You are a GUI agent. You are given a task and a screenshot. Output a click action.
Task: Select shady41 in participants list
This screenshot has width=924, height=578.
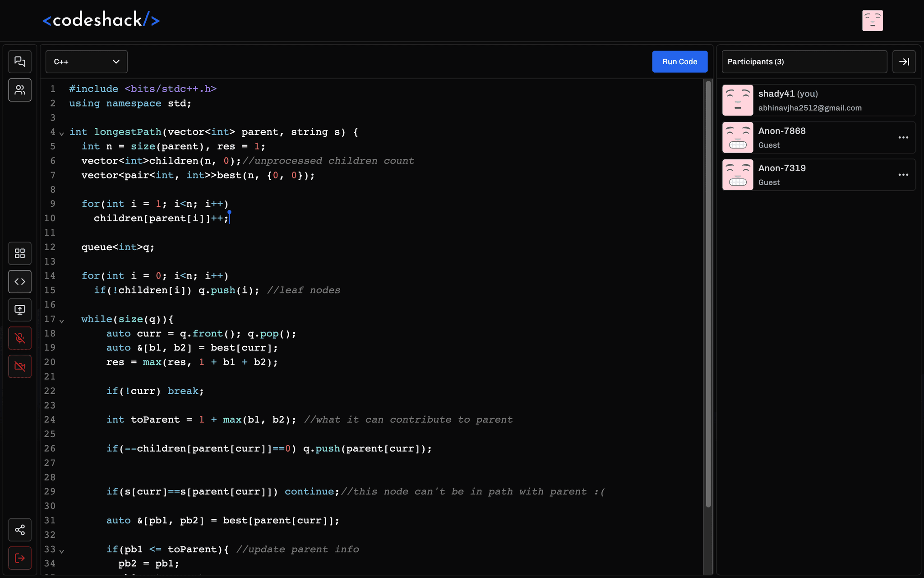pos(817,100)
